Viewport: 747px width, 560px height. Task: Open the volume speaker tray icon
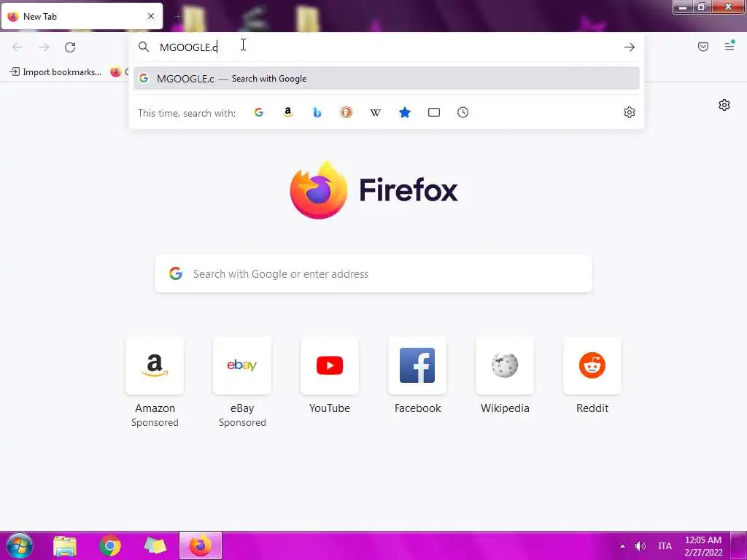[640, 546]
